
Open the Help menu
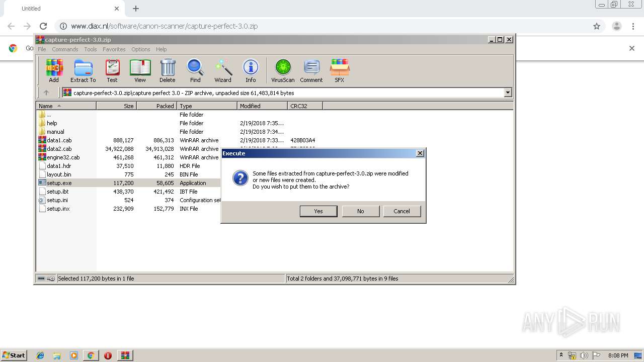pos(161,49)
